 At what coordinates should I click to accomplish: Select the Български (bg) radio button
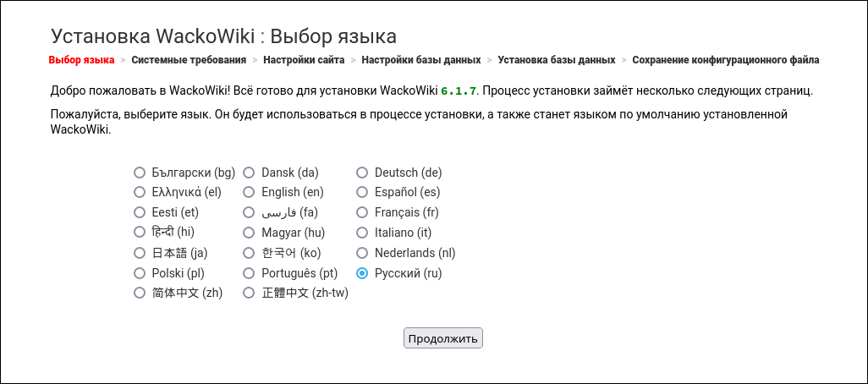140,173
